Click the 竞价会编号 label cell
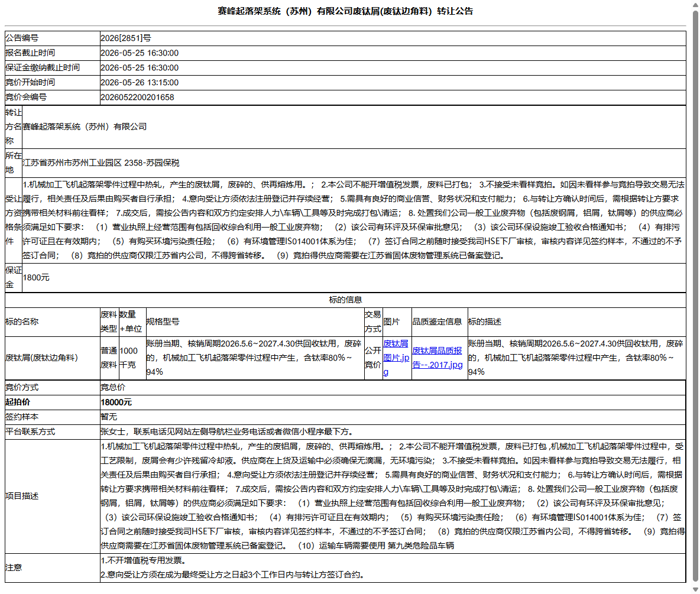This screenshot has height=594, width=700. point(52,98)
